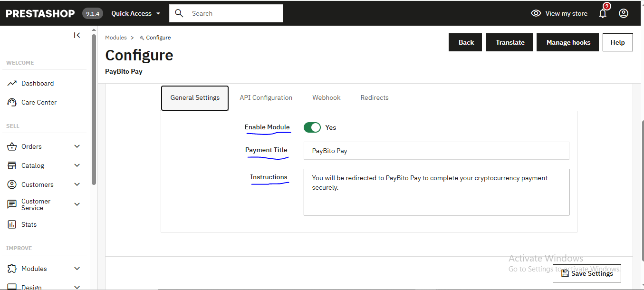
Task: Click the Customer Service chat icon
Action: pyautogui.click(x=12, y=204)
